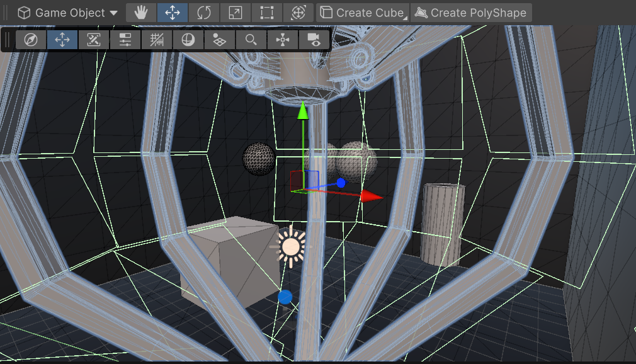Select the dark wireframe sphere object
This screenshot has width=636, height=364.
[x=258, y=159]
